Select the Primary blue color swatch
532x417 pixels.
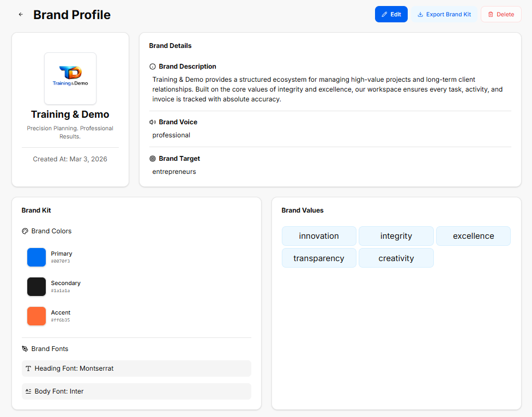tap(37, 257)
